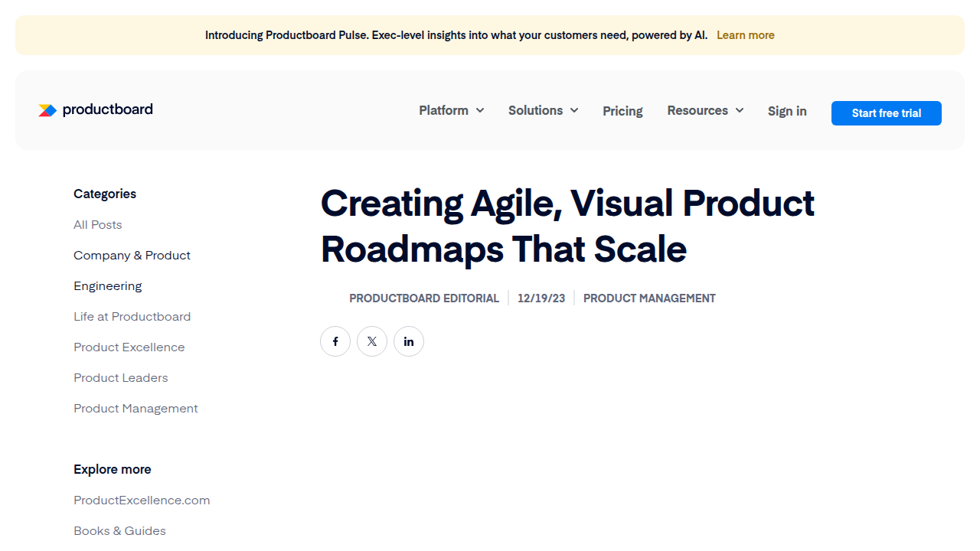Open the Solutions navigation item
The width and height of the screenshot is (980, 551).
535,110
